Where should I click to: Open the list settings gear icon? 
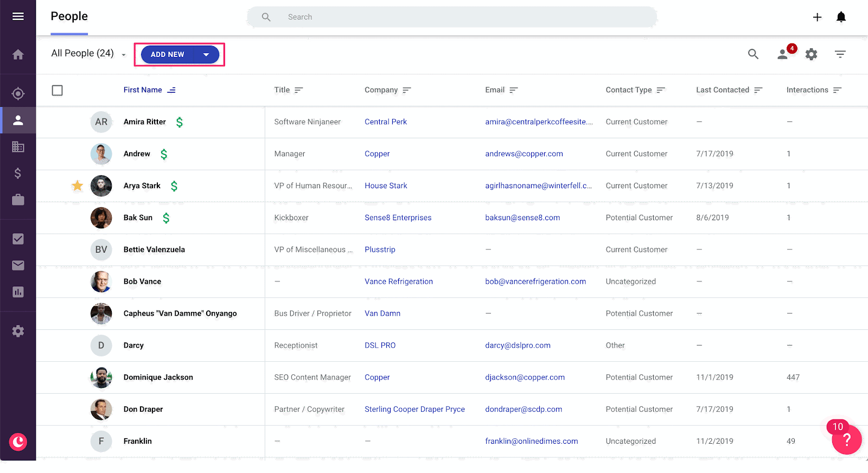coord(811,54)
